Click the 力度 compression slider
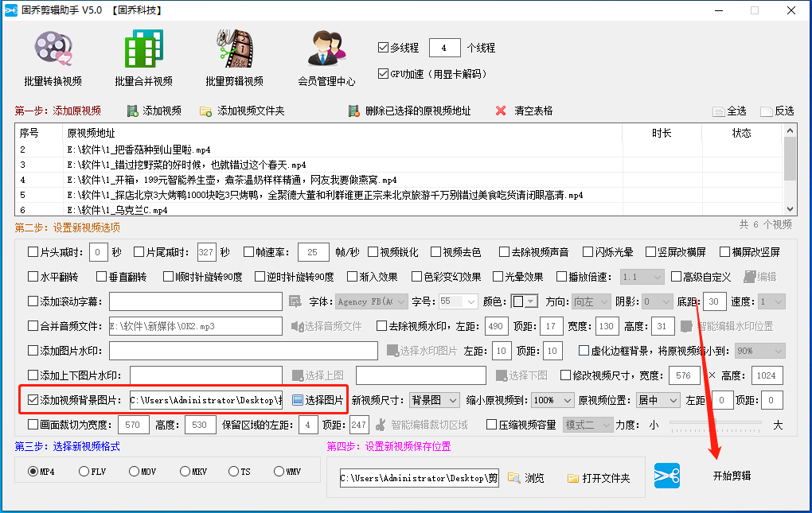812x513 pixels. tap(715, 425)
